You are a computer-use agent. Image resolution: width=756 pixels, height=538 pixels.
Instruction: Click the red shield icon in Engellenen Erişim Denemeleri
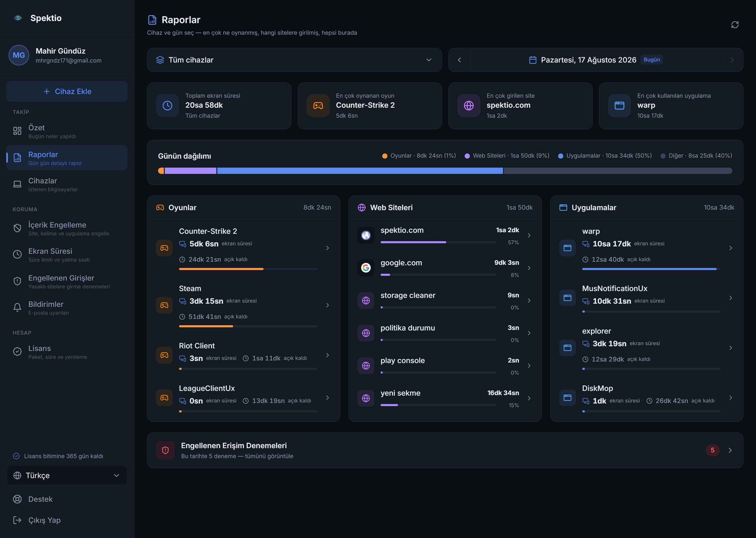tap(165, 450)
